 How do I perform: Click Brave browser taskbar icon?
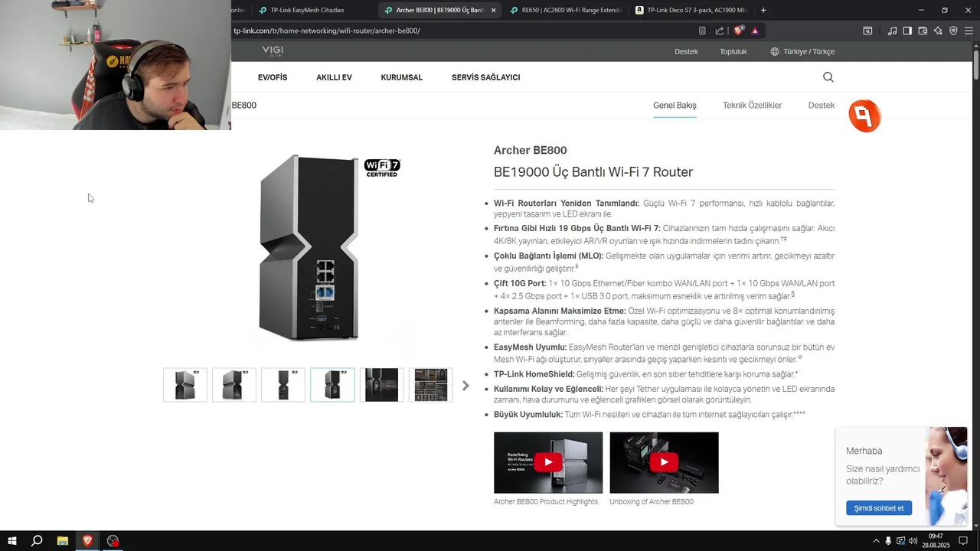click(x=87, y=541)
